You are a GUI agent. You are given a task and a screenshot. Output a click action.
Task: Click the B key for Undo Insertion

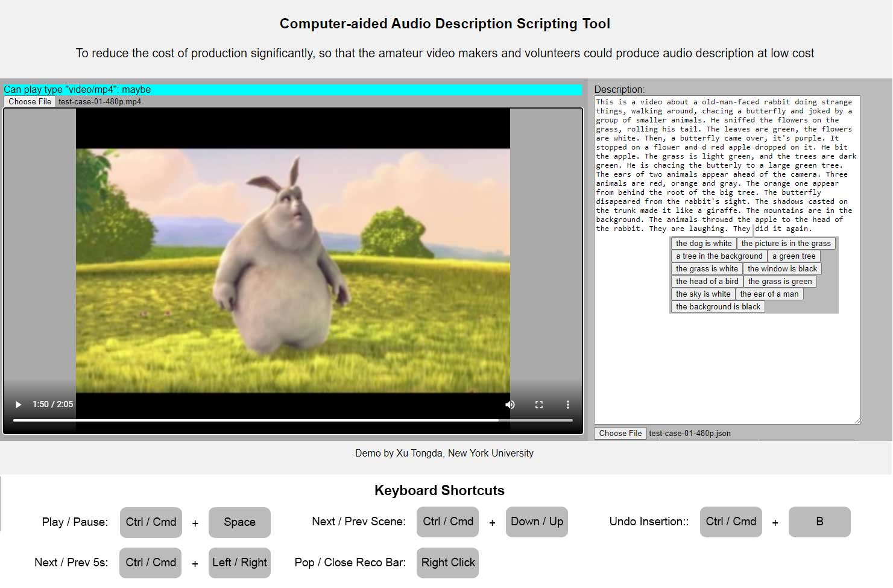[x=819, y=522]
